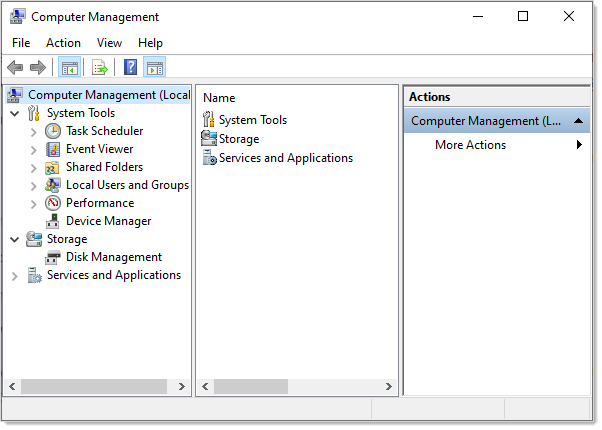602x430 pixels.
Task: Click More Actions in Actions pane
Action: (x=470, y=145)
